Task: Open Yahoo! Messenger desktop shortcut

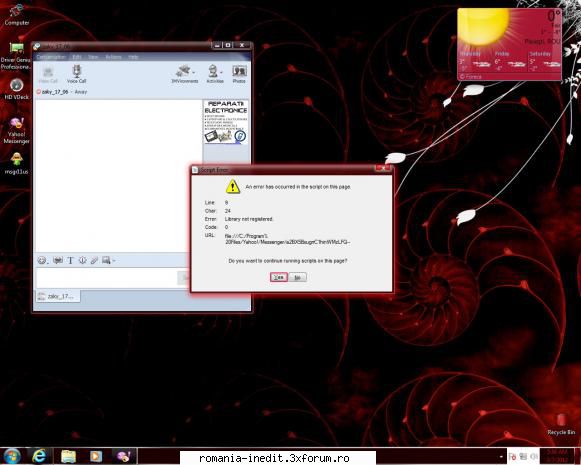Action: point(16,130)
